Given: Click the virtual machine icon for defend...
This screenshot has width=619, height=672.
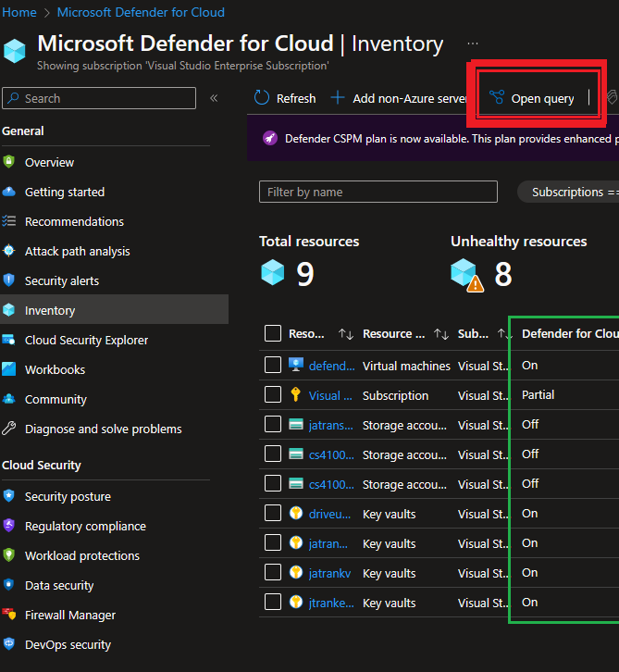Looking at the screenshot, I should (x=295, y=365).
